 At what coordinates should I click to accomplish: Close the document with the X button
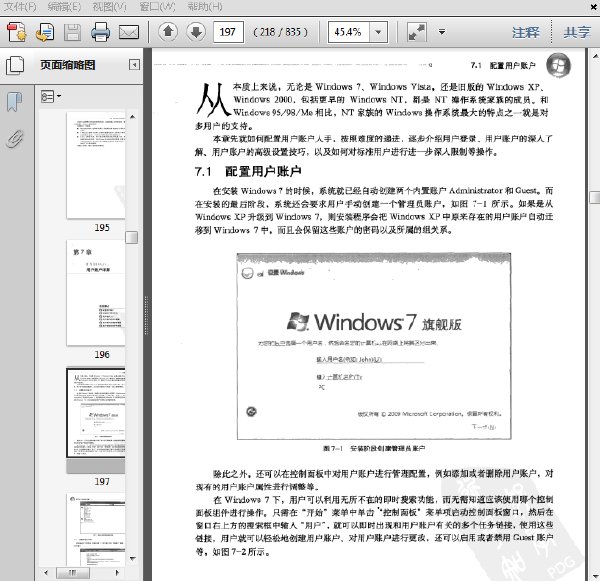point(594,7)
